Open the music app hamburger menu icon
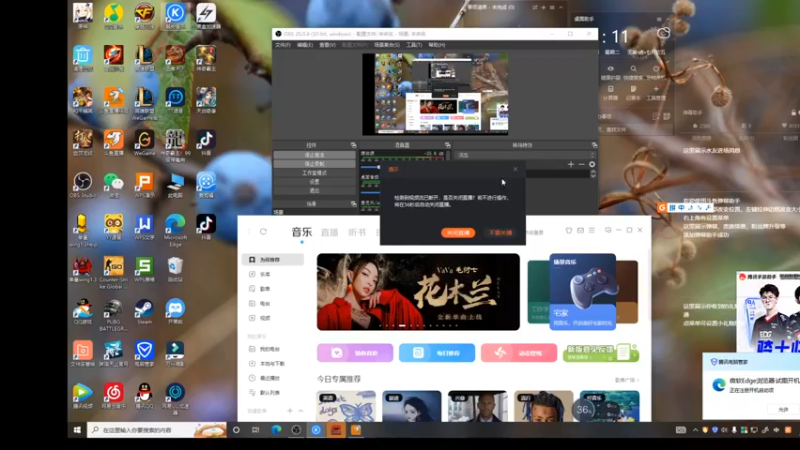Image resolution: width=800 pixels, height=450 pixels. (x=591, y=231)
